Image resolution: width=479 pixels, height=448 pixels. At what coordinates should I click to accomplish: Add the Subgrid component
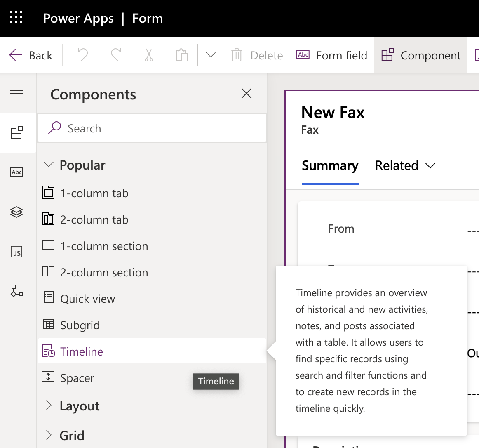(x=152, y=325)
